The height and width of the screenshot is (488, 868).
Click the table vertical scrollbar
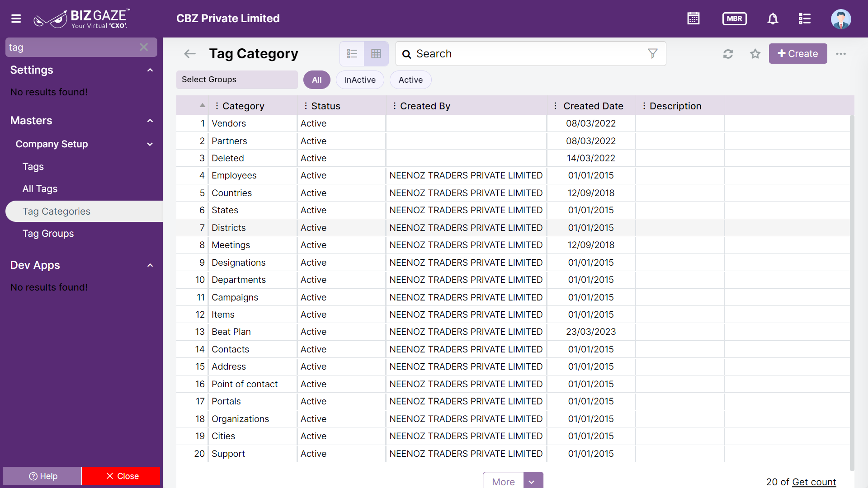[x=852, y=293]
